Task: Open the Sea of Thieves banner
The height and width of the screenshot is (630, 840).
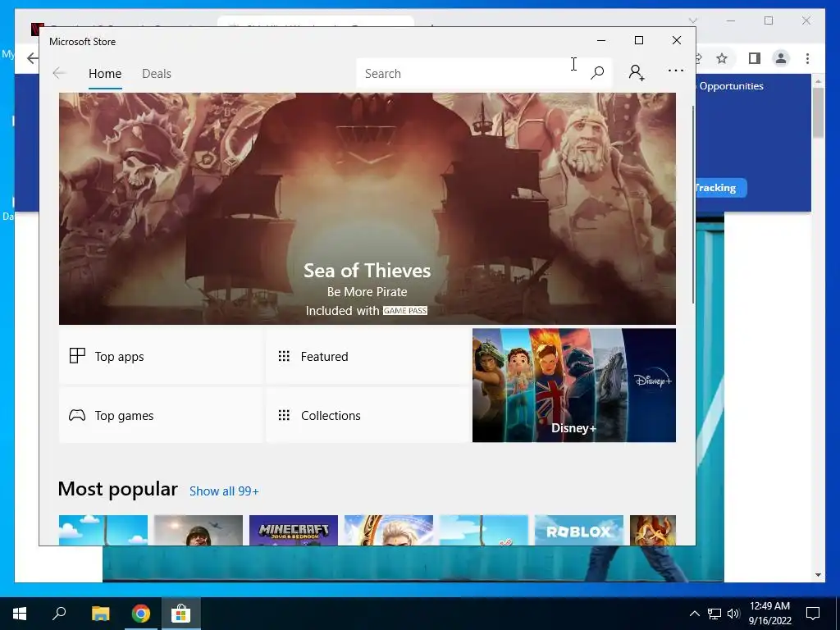Action: pos(367,208)
